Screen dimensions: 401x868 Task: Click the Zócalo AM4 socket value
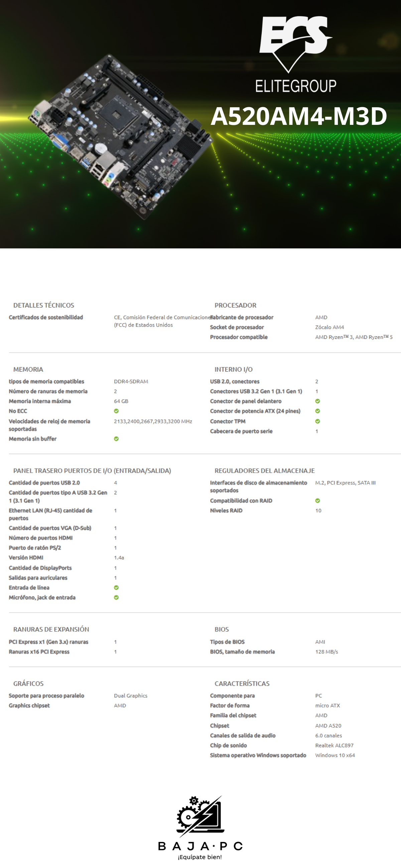329,327
